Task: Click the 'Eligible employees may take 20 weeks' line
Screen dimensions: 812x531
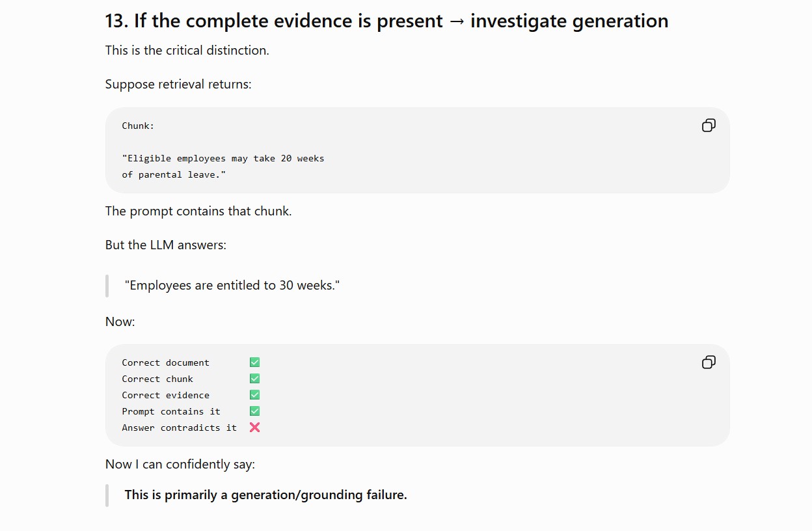Action: pyautogui.click(x=223, y=158)
